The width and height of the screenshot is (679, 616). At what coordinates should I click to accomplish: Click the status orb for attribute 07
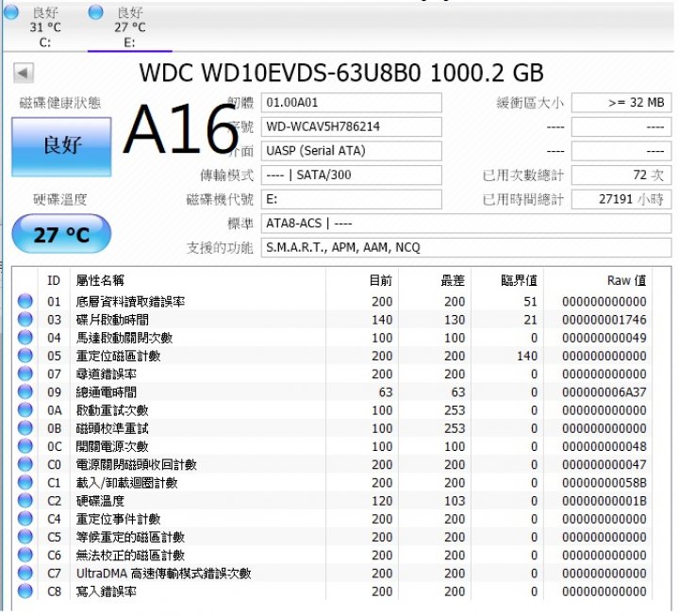tap(25, 374)
